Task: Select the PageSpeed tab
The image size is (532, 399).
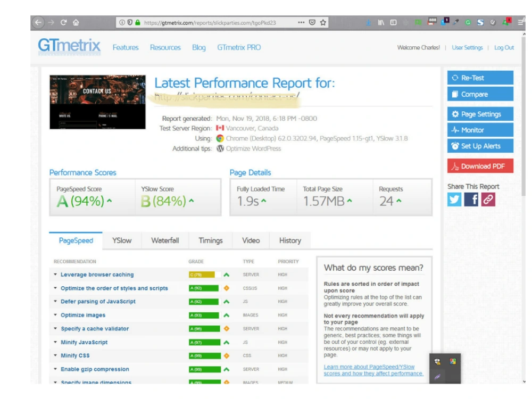Action: [x=76, y=240]
